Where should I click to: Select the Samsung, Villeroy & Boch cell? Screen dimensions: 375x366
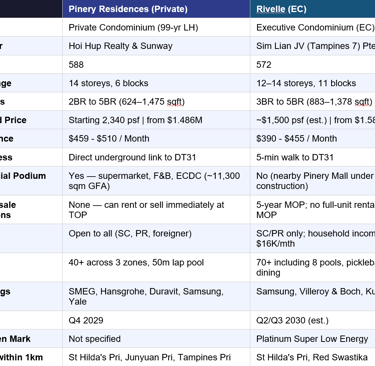(313, 296)
